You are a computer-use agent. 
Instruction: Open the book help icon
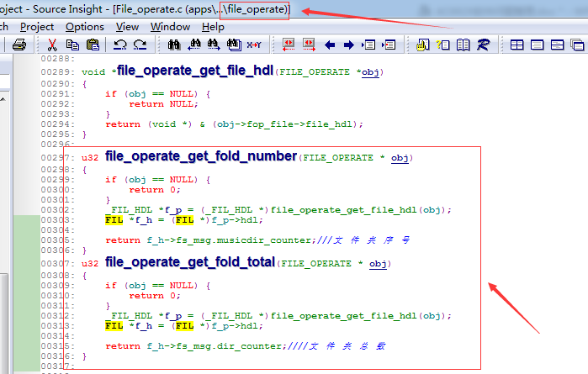pos(464,45)
